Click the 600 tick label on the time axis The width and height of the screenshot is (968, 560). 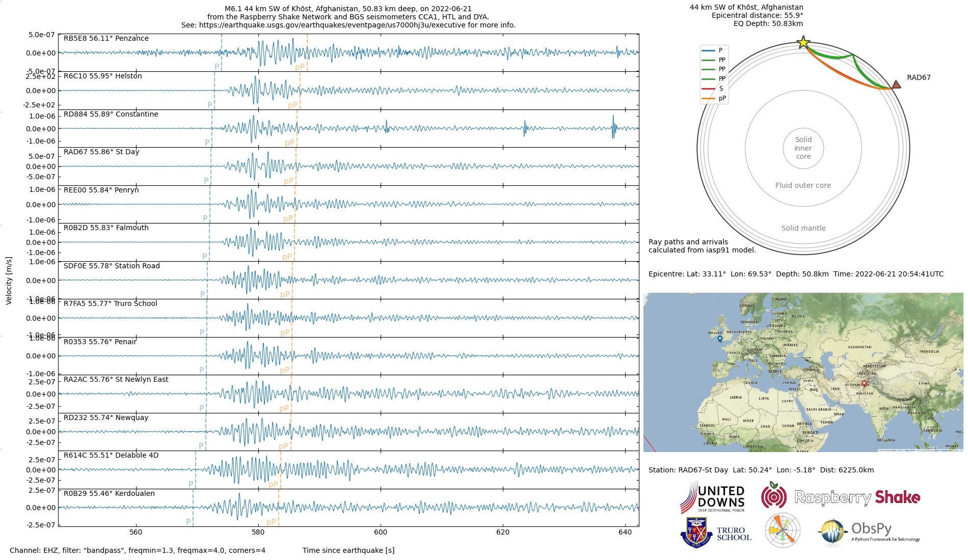point(381,533)
